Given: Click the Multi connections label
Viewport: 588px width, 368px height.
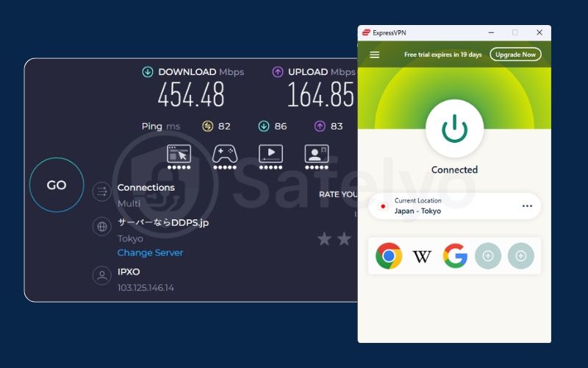Looking at the screenshot, I should [129, 203].
